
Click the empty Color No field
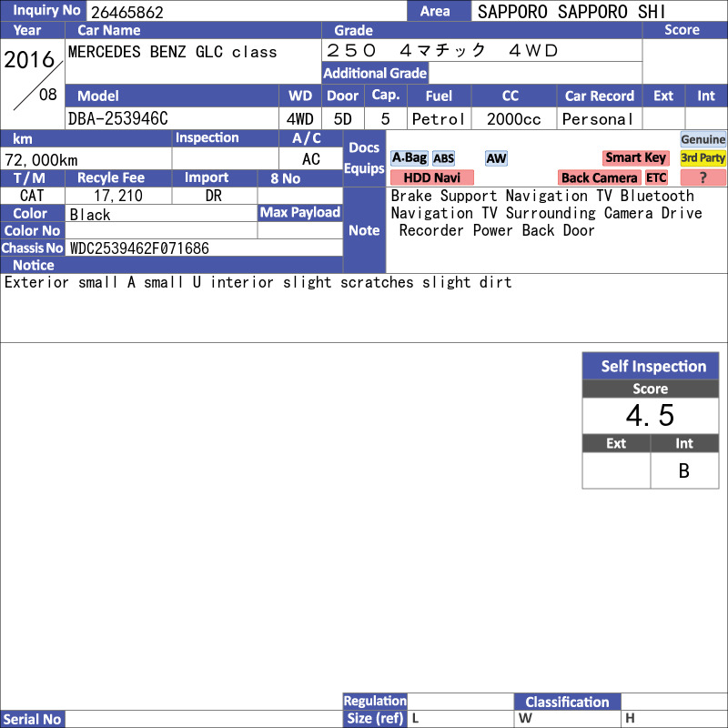[x=161, y=231]
